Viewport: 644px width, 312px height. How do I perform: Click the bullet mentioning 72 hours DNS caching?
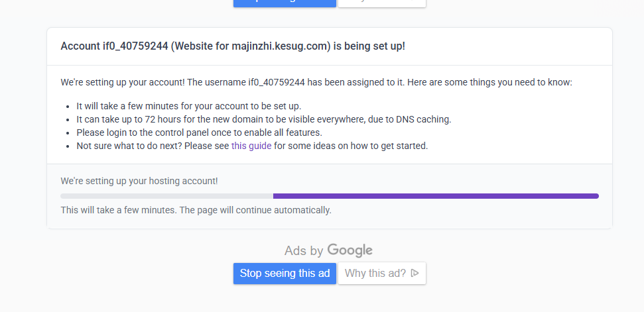click(x=263, y=119)
